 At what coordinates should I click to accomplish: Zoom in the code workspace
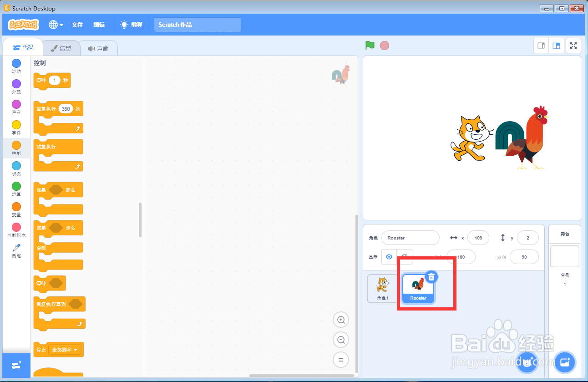[341, 320]
